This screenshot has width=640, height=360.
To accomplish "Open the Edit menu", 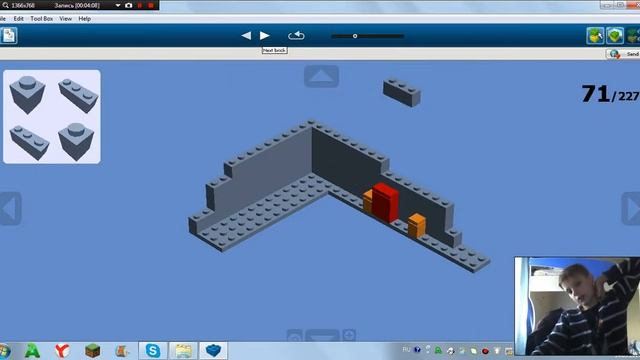I will pyautogui.click(x=18, y=19).
